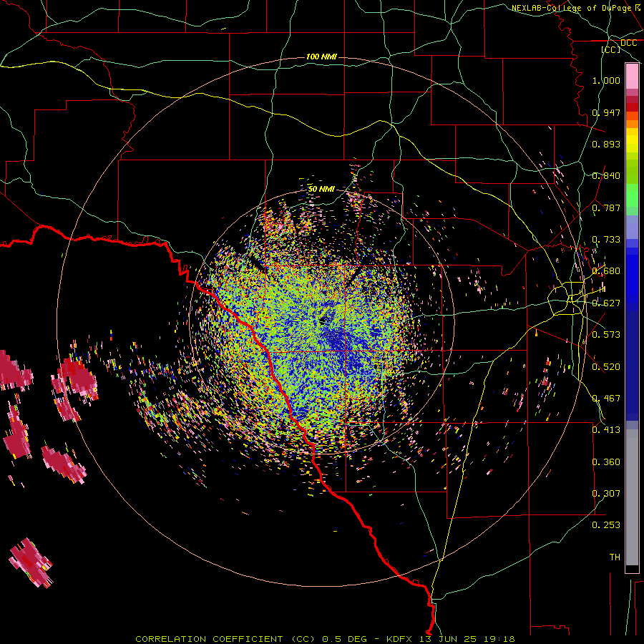The height and width of the screenshot is (644, 644).
Task: Select the 0.680 scale value
Action: point(606,271)
